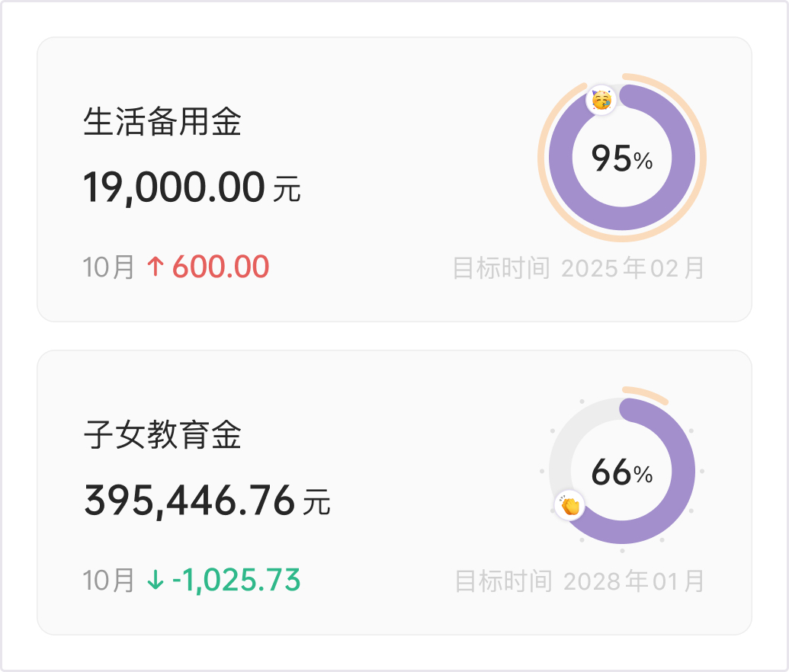Viewport: 789px width, 672px height.
Task: Tap the 95% label inside the ring
Action: pos(622,158)
